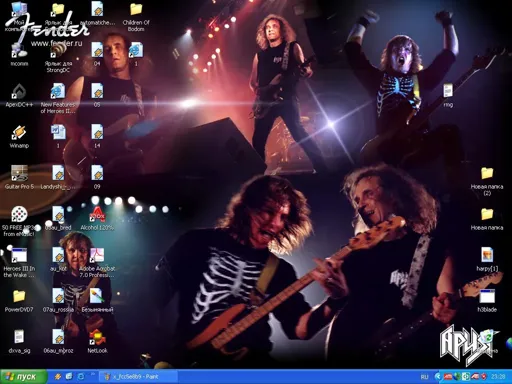Open the пуск Start menu
Viewport: 512px width, 384px height.
coord(23,377)
